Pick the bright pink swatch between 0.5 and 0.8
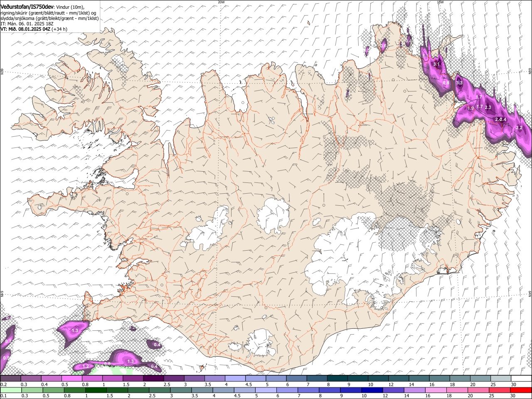Image resolution: width=532 pixels, height=399 pixels. [x=72, y=379]
